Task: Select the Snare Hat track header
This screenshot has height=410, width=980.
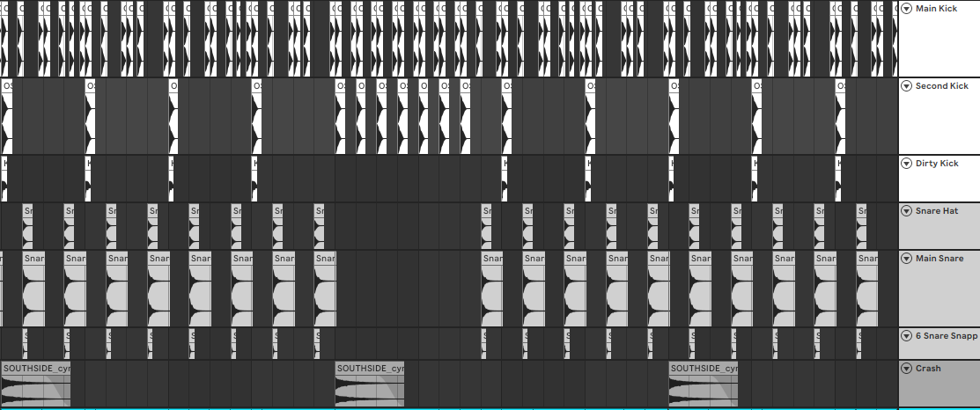Action: [937, 211]
